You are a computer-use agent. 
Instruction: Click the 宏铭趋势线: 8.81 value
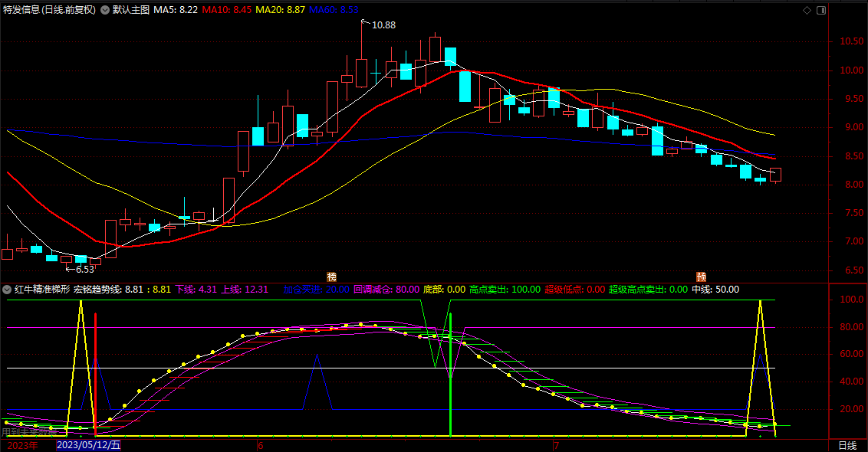click(109, 290)
